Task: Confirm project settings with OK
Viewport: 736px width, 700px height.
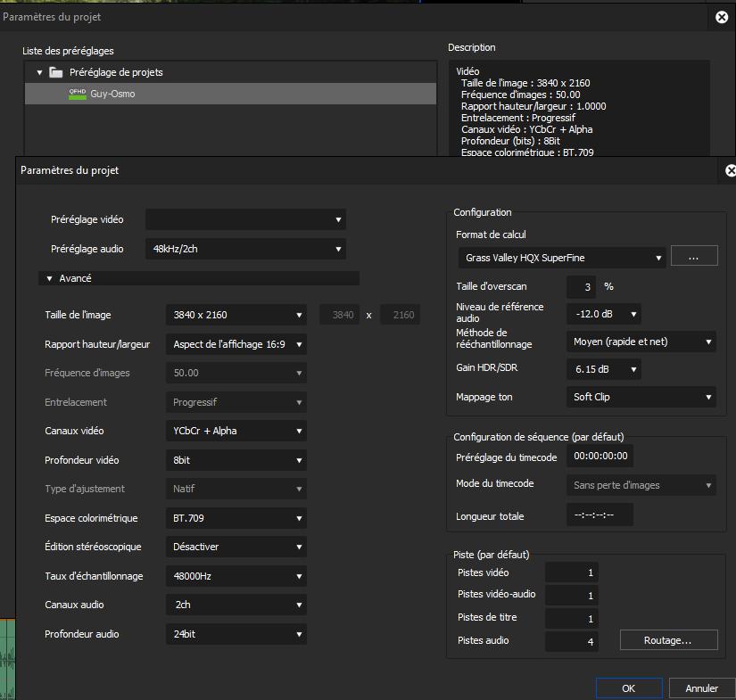Action: tap(629, 688)
